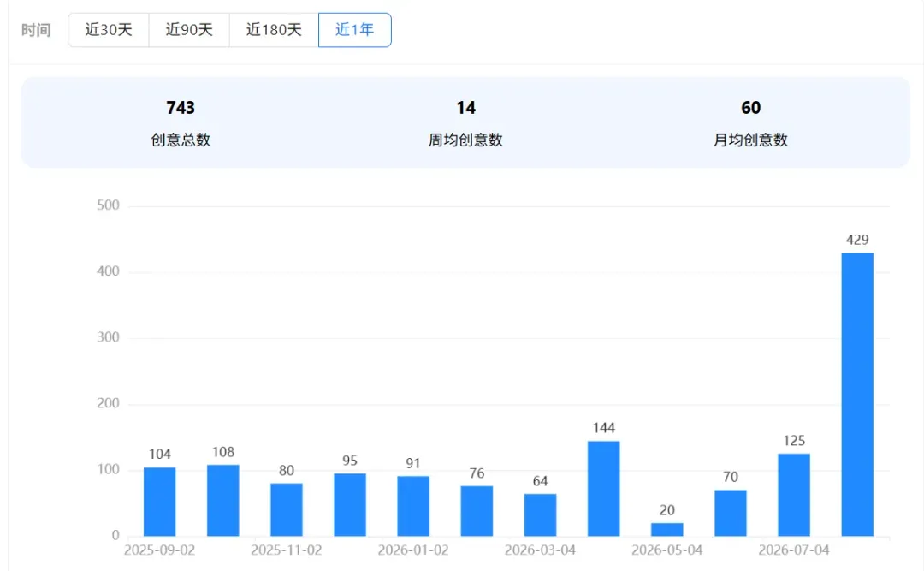The height and width of the screenshot is (571, 924).
Task: Select the 近30天 time range
Action: tap(109, 29)
